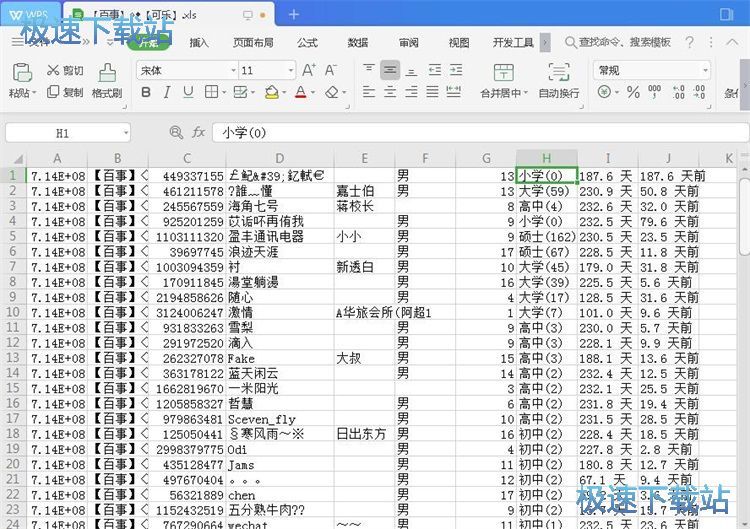Click the cell borders icon
This screenshot has width=750, height=529.
(211, 92)
